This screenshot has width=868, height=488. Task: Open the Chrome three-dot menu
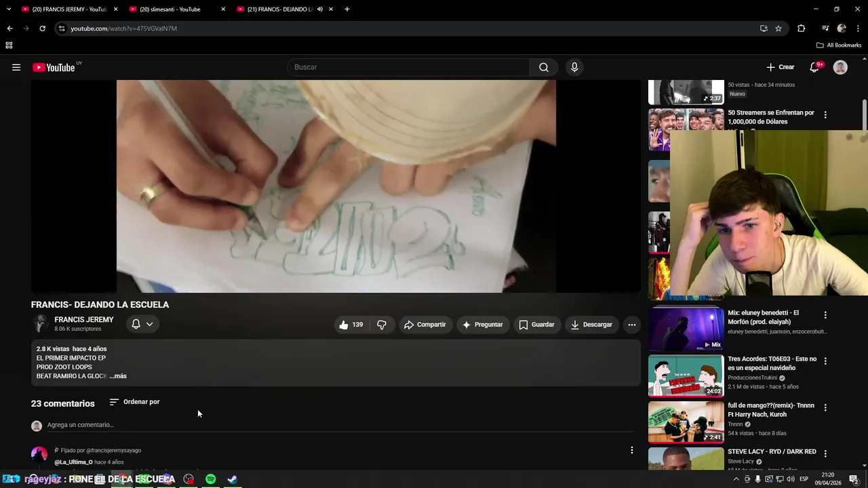pyautogui.click(x=859, y=28)
